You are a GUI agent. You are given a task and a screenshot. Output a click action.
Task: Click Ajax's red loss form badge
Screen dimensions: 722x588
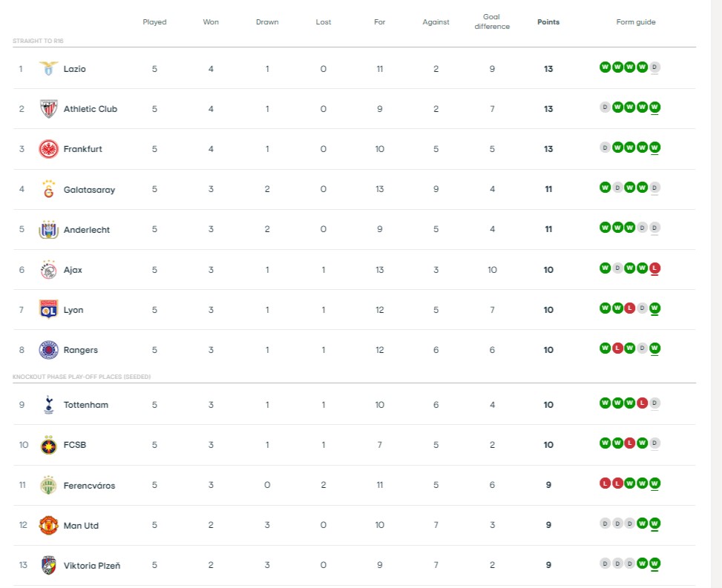[654, 268]
